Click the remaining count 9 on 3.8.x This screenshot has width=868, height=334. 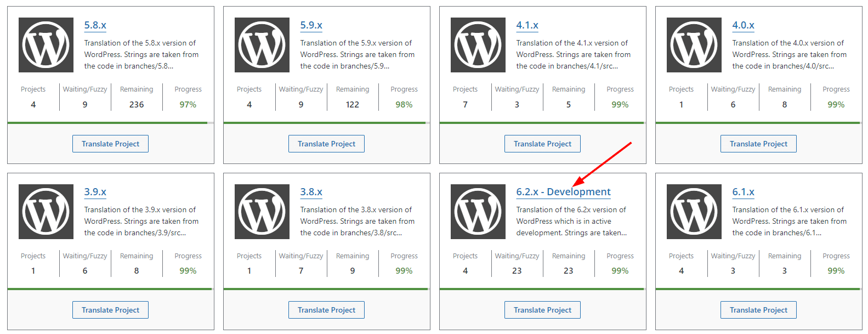point(353,271)
